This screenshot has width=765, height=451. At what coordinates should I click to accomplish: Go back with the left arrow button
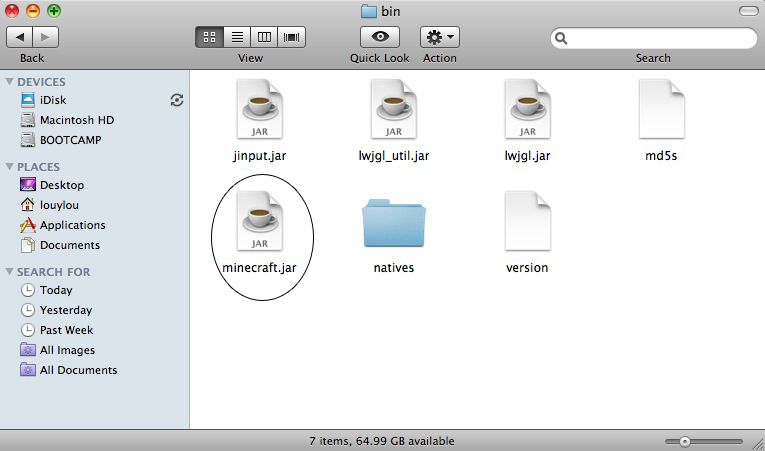(x=20, y=37)
